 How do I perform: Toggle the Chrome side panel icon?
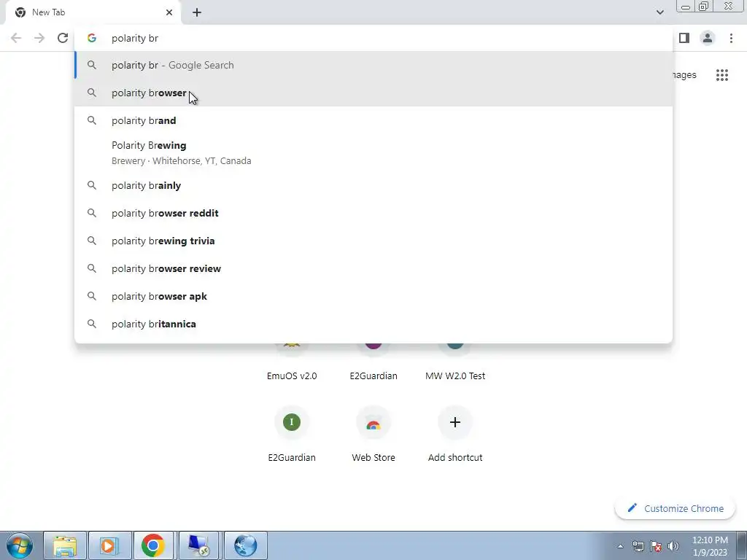[x=684, y=38]
